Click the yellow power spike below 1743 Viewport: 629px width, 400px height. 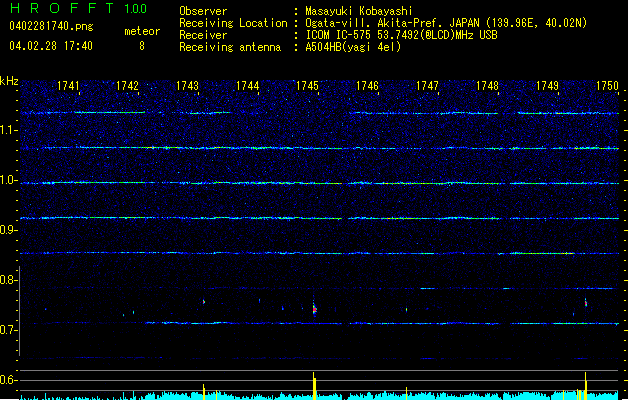pyautogui.click(x=203, y=392)
